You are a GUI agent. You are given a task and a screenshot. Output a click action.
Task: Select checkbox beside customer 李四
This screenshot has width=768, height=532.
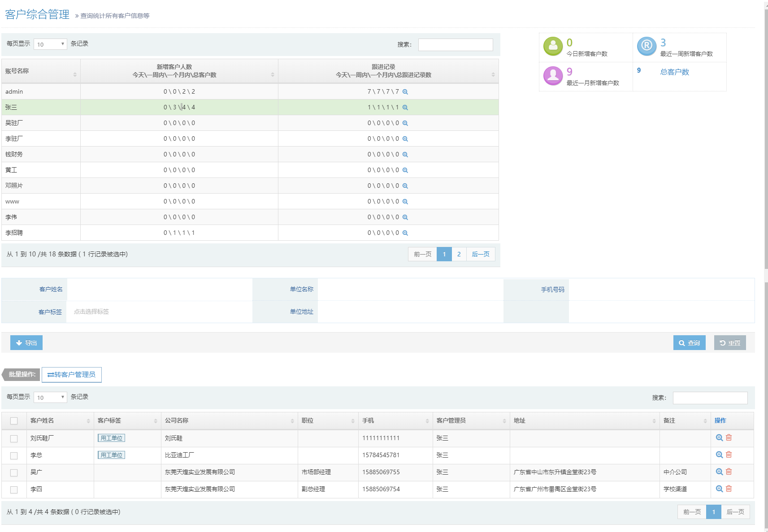[x=14, y=490]
